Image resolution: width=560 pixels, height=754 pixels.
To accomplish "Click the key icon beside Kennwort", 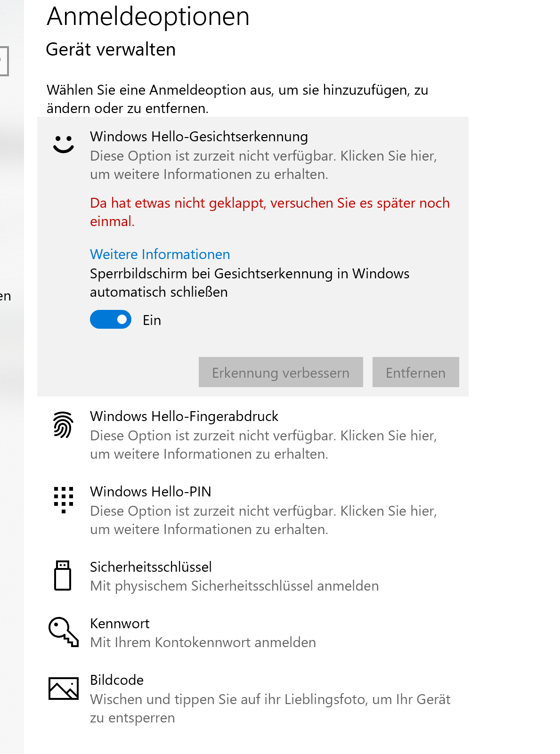I will 64,632.
